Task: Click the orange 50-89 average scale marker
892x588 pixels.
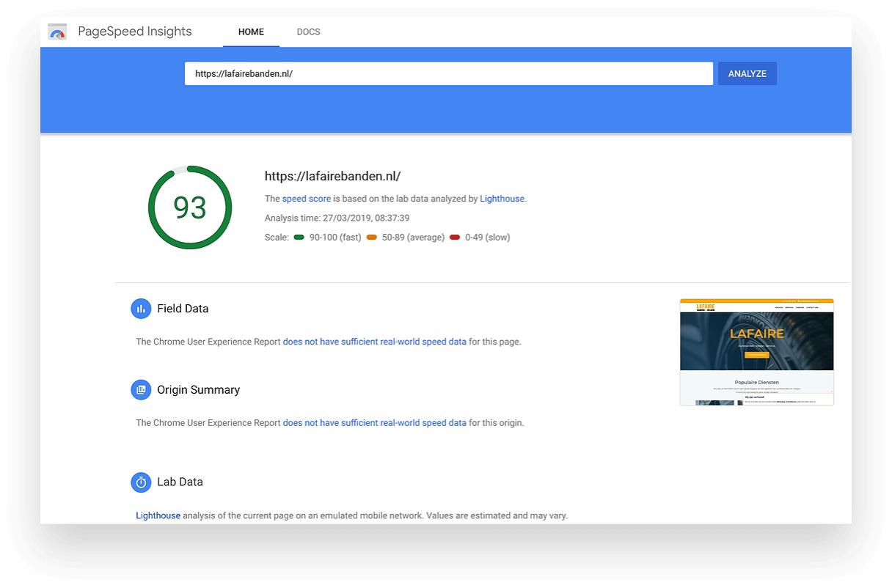Action: tap(372, 238)
